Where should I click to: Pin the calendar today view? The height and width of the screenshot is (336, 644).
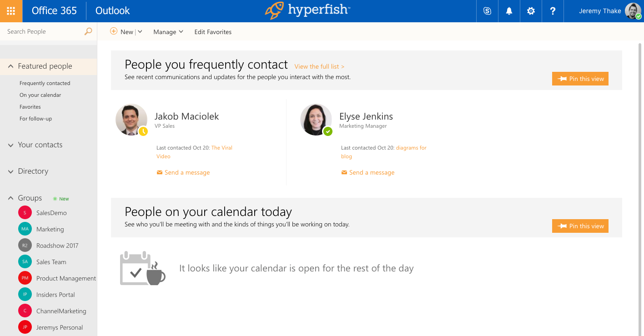[x=580, y=226]
